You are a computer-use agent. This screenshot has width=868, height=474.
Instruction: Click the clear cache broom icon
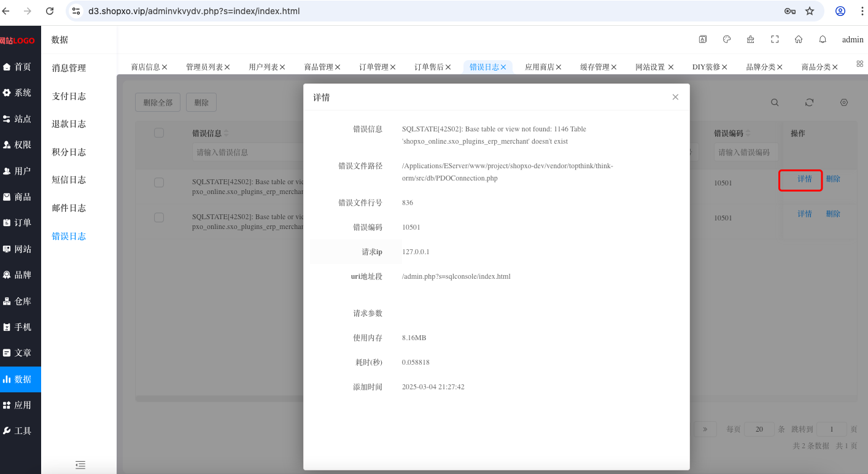coord(751,39)
